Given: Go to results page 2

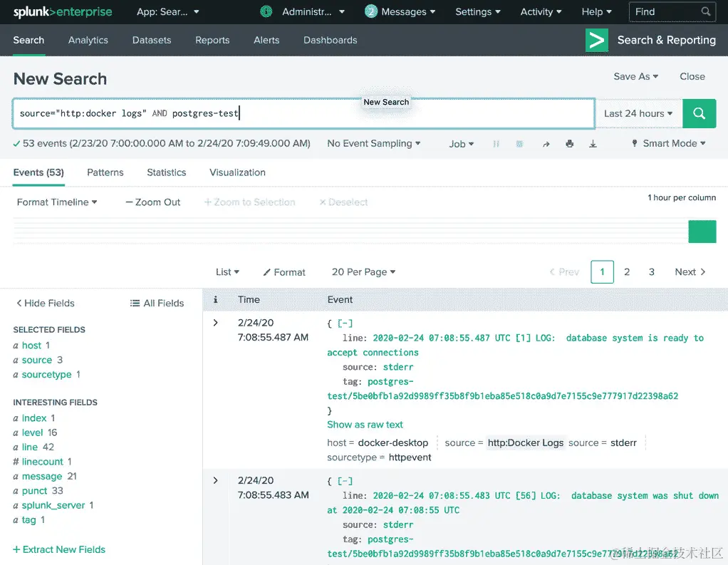Looking at the screenshot, I should (x=627, y=272).
